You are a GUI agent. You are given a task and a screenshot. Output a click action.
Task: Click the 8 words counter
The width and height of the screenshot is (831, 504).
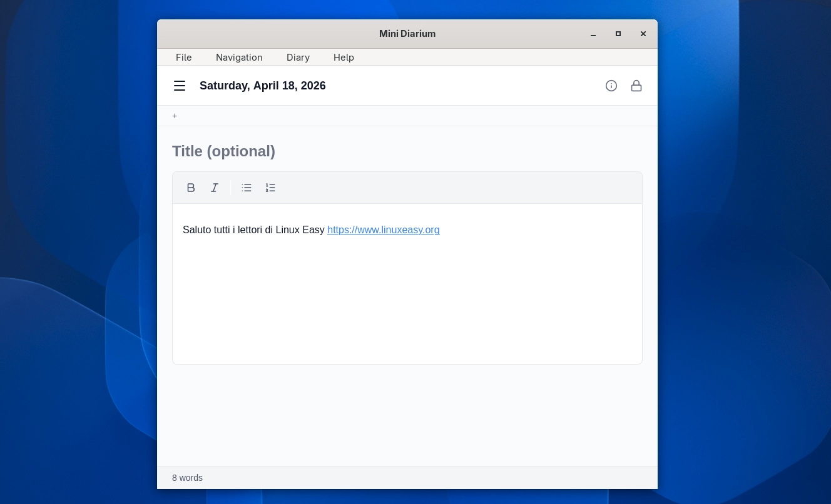[187, 478]
